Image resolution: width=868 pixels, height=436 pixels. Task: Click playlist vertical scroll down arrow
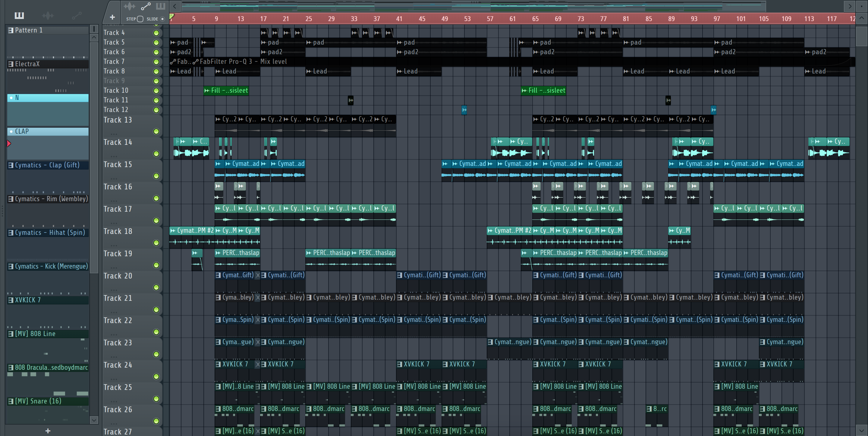coord(862,430)
